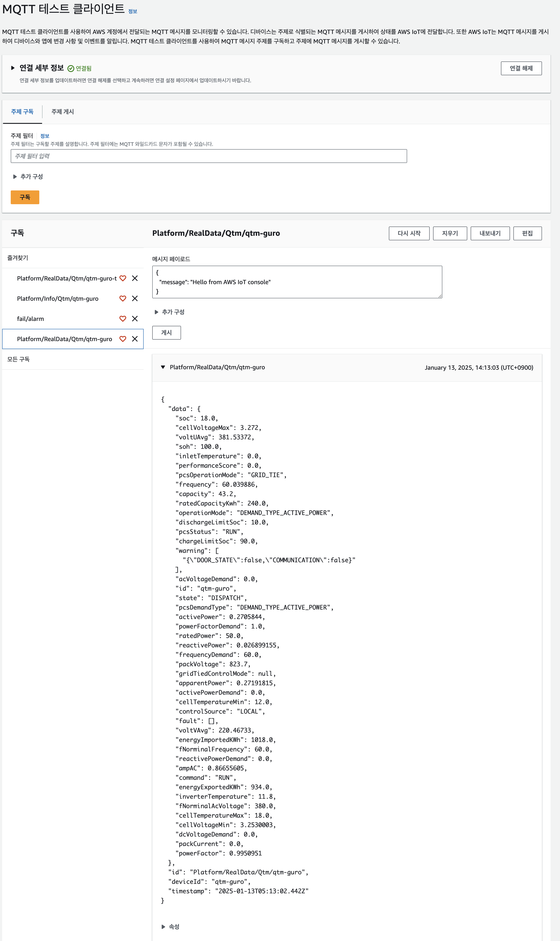The width and height of the screenshot is (560, 941).
Task: Switch to the 주제 게시 tab
Action: tap(63, 112)
